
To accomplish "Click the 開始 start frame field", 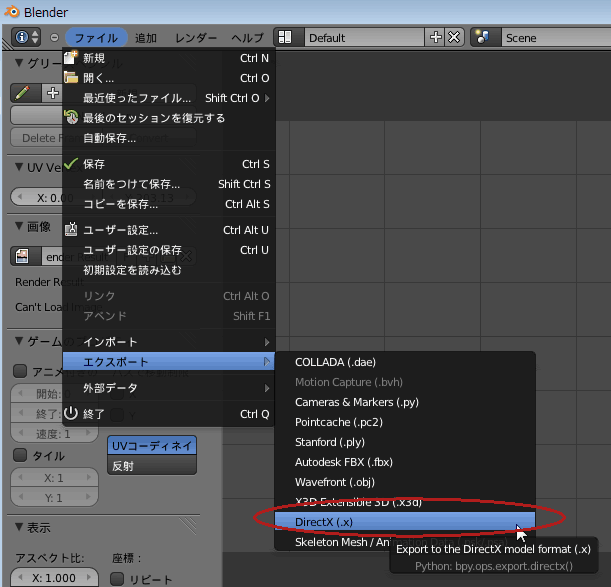I will [x=54, y=394].
